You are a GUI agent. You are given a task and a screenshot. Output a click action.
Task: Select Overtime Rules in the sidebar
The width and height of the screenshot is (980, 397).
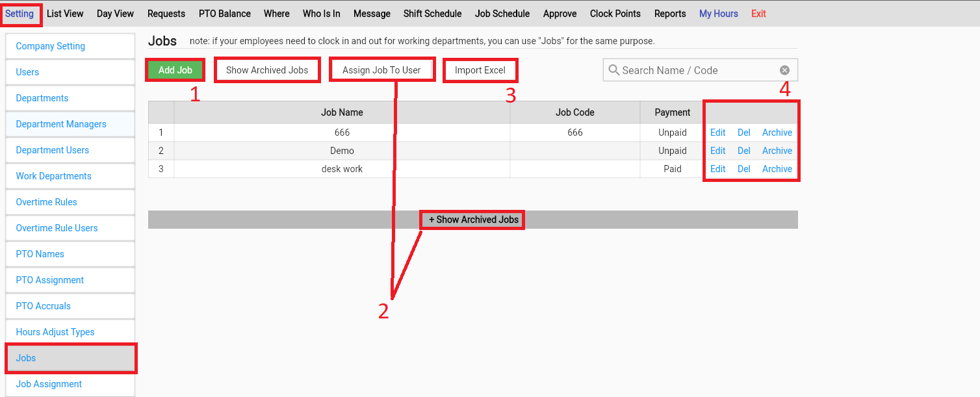coord(70,202)
